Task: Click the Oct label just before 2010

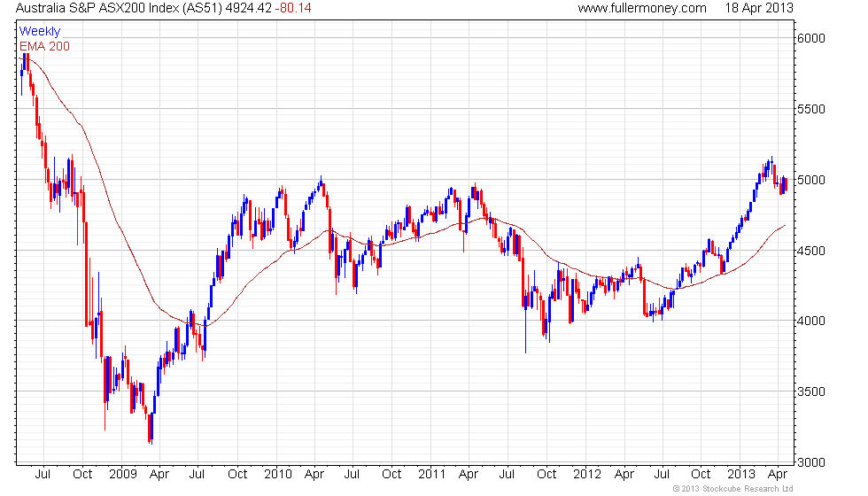Action: [x=237, y=474]
